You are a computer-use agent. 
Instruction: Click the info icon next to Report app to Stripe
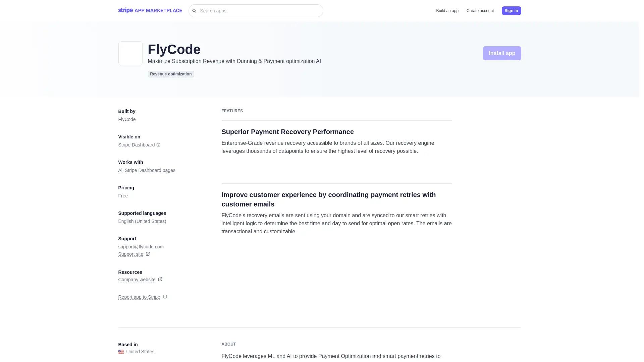pos(165,297)
